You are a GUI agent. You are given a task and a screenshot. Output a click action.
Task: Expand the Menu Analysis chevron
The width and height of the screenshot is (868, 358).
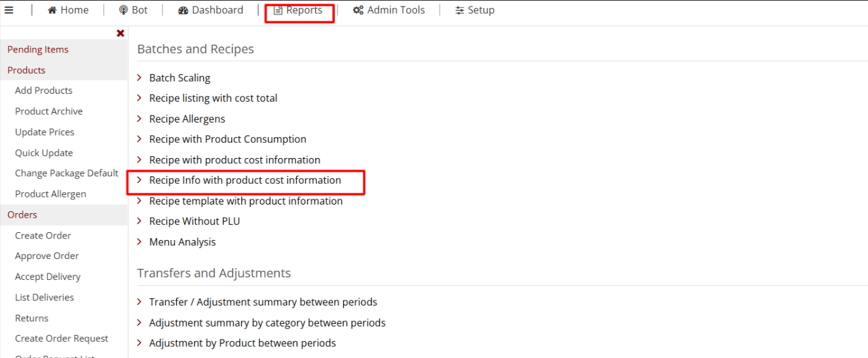tap(140, 242)
